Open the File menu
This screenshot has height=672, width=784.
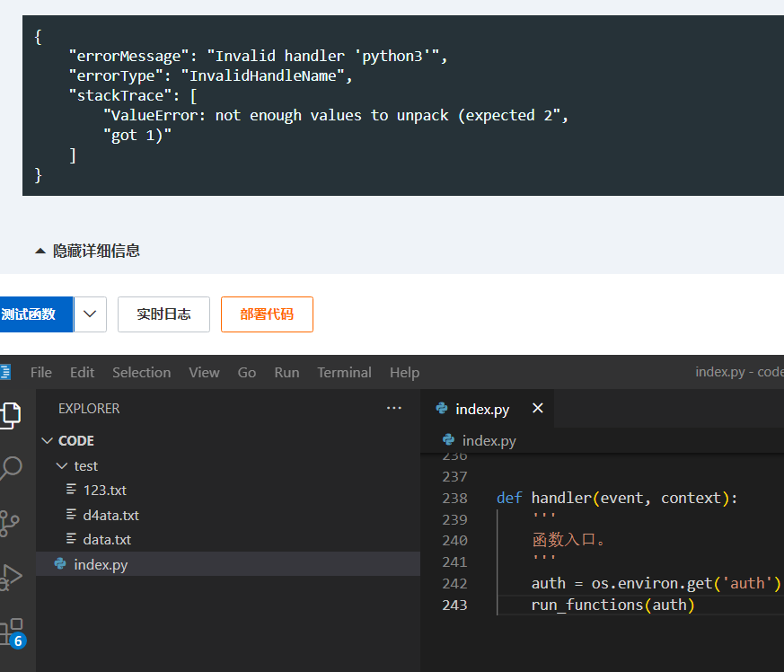point(41,372)
